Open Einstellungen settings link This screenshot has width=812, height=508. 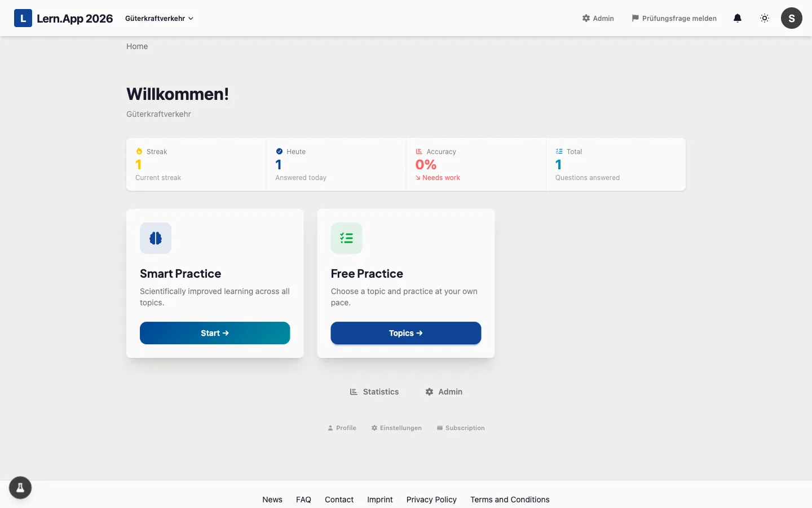pyautogui.click(x=396, y=428)
